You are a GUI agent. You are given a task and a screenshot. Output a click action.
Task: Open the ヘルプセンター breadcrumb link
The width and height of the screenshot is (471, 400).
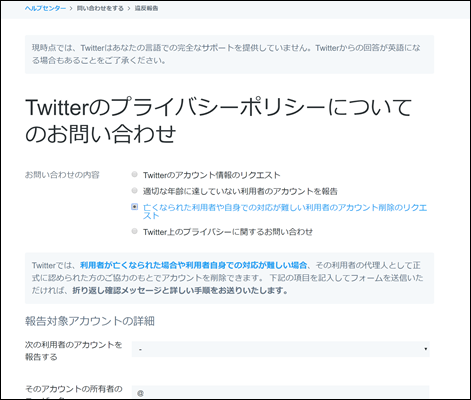pyautogui.click(x=45, y=8)
